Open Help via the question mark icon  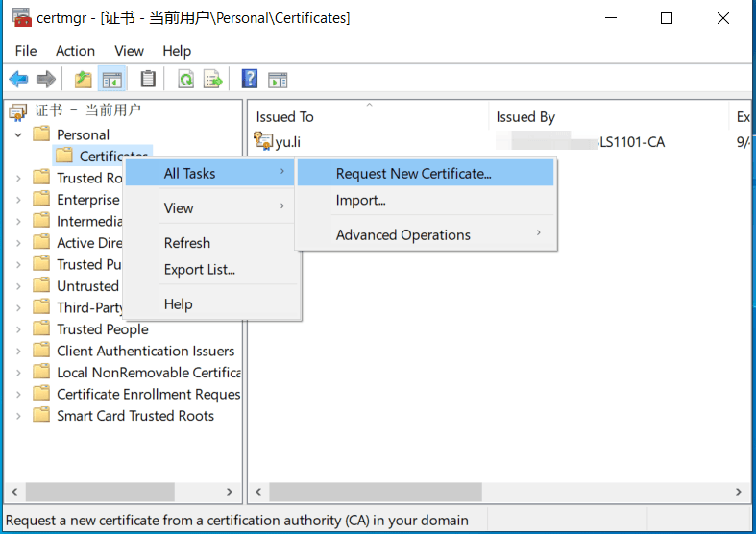click(x=249, y=79)
